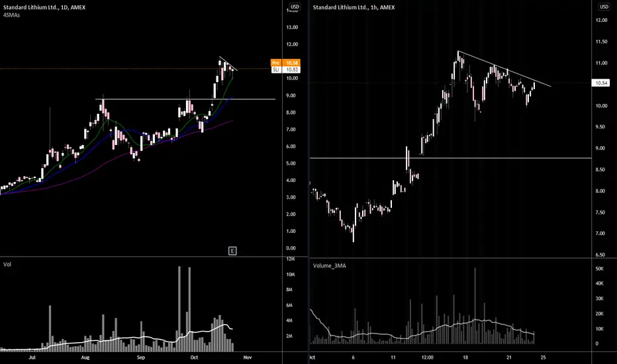Click the 4SMAs indicator label
This screenshot has height=364, width=617.
[11, 15]
